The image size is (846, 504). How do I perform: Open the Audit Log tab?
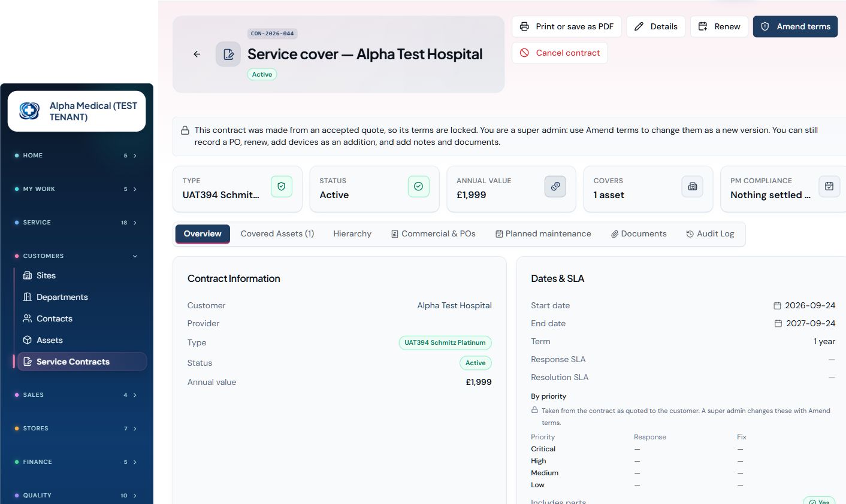coord(710,234)
